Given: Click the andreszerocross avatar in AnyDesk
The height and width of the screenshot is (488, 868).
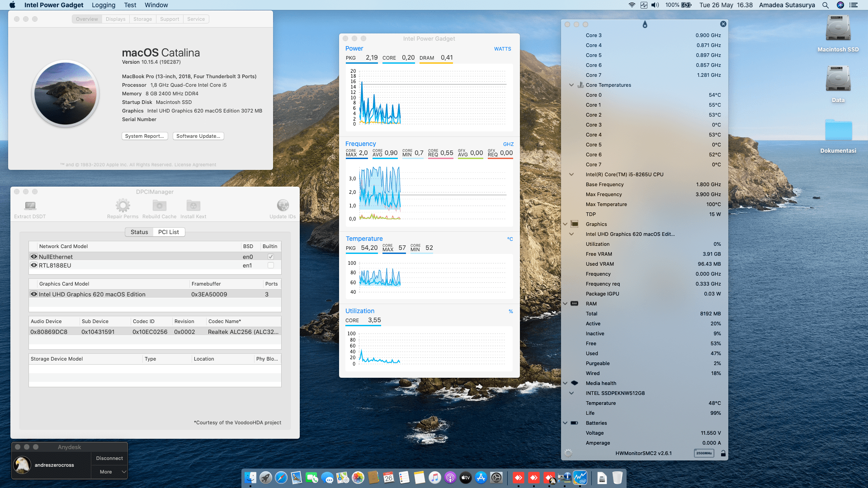Looking at the screenshot, I should 23,465.
